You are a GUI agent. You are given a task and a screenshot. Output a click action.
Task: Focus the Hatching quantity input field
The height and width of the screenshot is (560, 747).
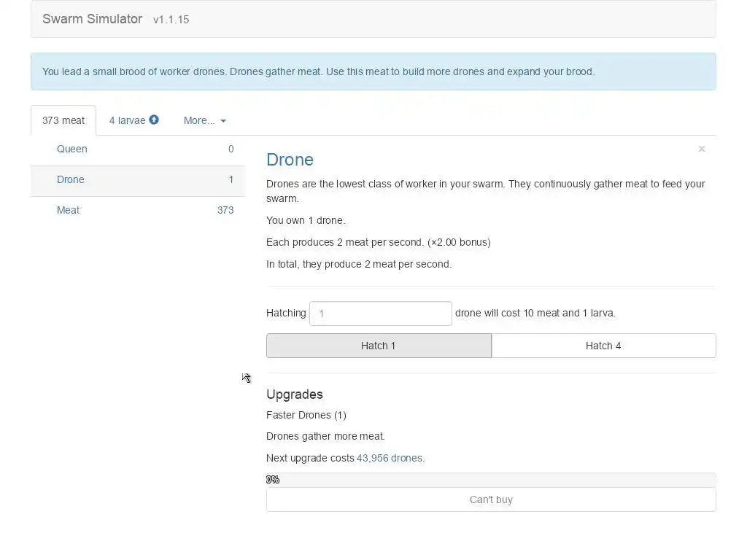(380, 314)
